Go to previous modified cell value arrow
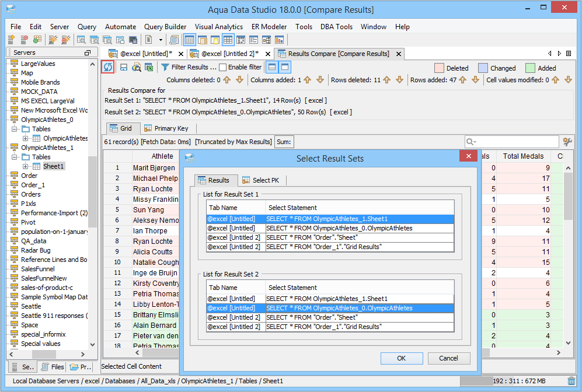Screen dimensions: 582x392 point(555,80)
